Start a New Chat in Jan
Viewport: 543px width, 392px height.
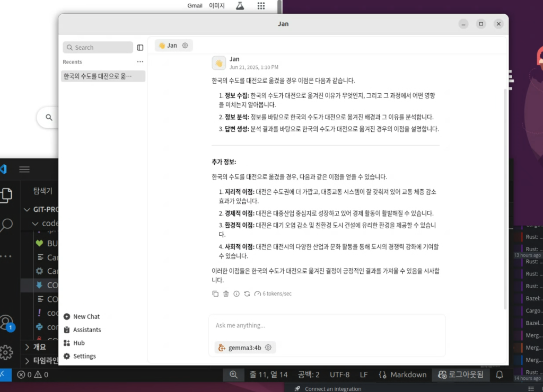pos(82,317)
